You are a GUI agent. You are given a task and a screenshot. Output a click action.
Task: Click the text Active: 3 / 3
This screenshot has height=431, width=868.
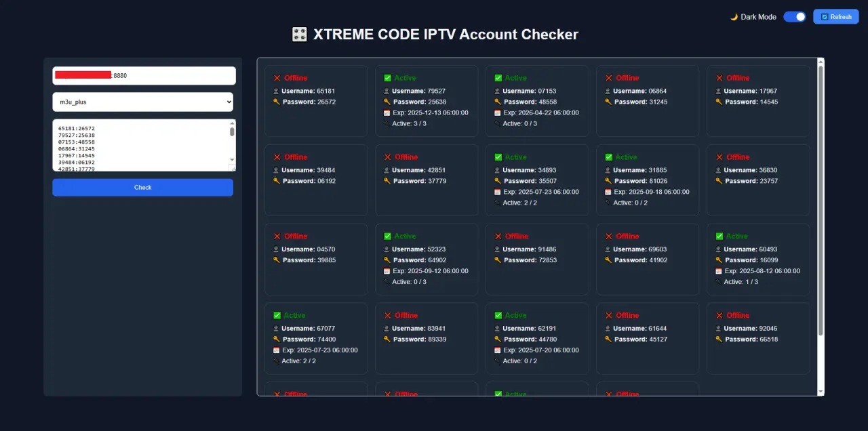tap(410, 123)
